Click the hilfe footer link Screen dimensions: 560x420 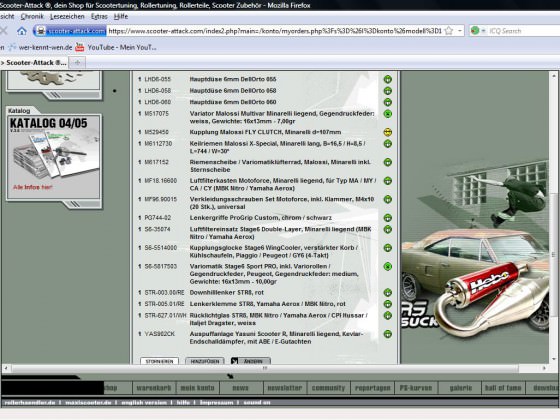183,403
